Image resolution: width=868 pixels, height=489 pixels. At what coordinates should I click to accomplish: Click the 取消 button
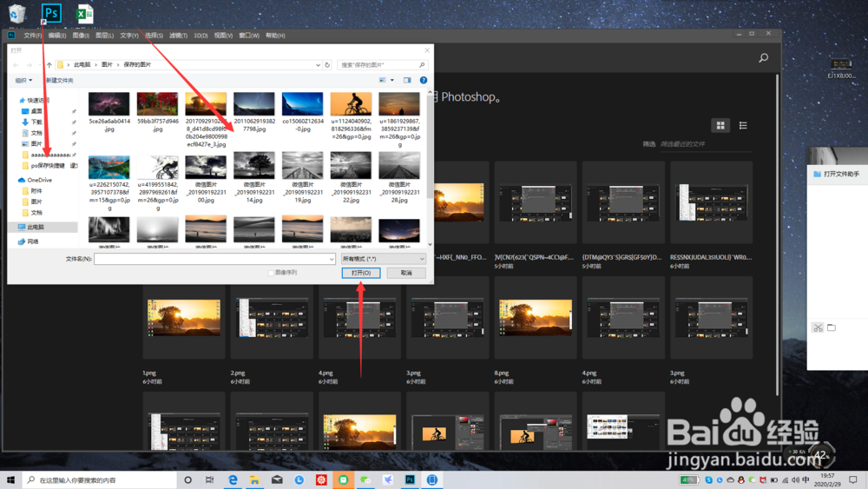(406, 273)
